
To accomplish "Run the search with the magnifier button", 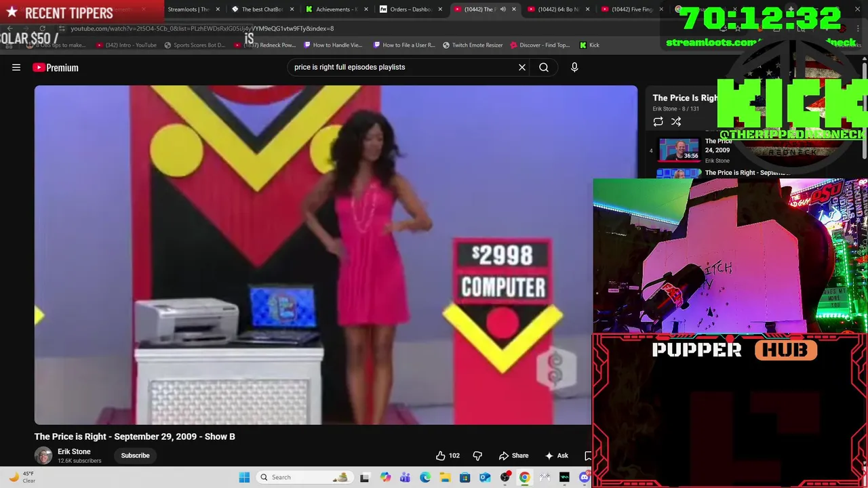I will coord(544,67).
